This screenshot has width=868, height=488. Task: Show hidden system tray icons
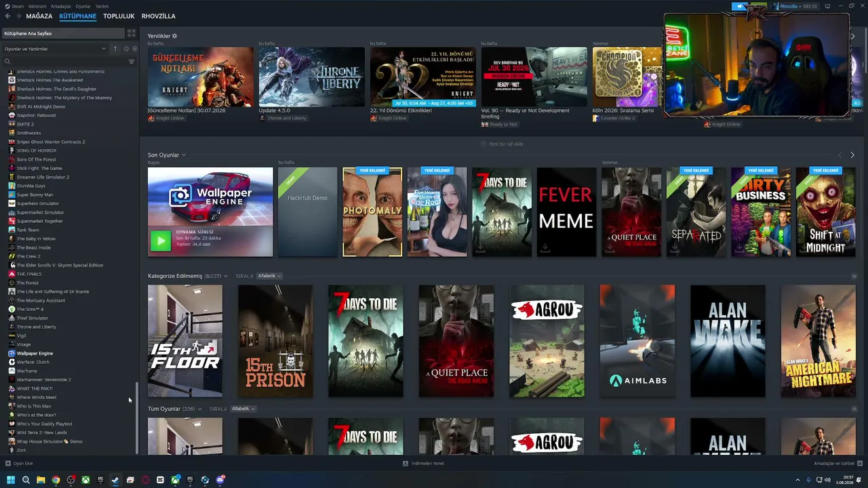797,480
